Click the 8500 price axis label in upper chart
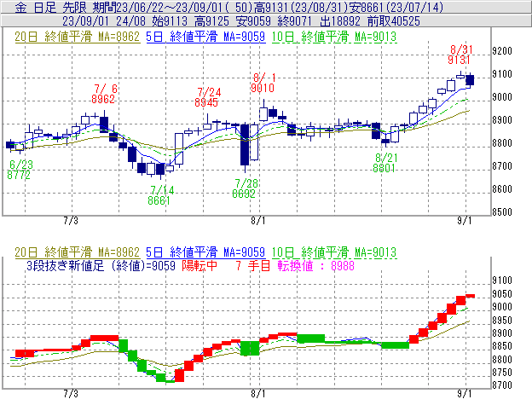532x405 pixels. point(502,212)
